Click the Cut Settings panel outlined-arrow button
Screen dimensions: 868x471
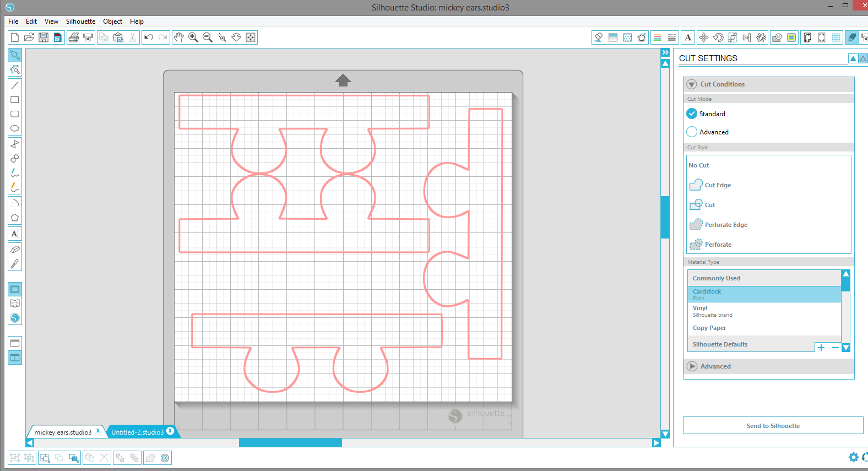pos(863,58)
